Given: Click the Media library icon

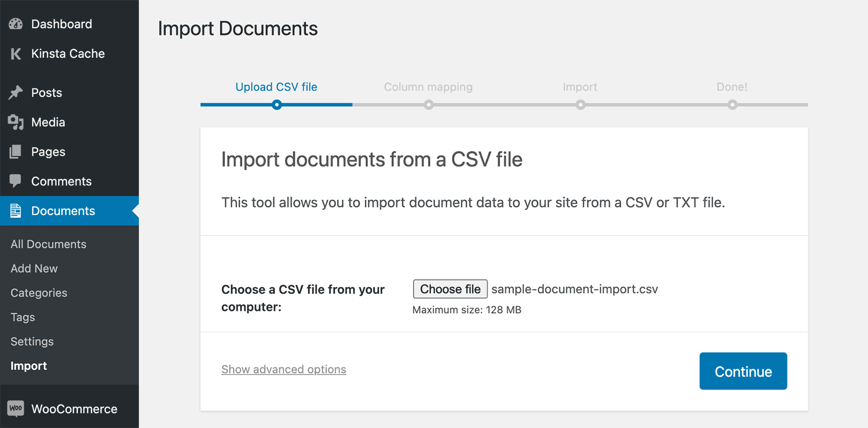Looking at the screenshot, I should 16,122.
